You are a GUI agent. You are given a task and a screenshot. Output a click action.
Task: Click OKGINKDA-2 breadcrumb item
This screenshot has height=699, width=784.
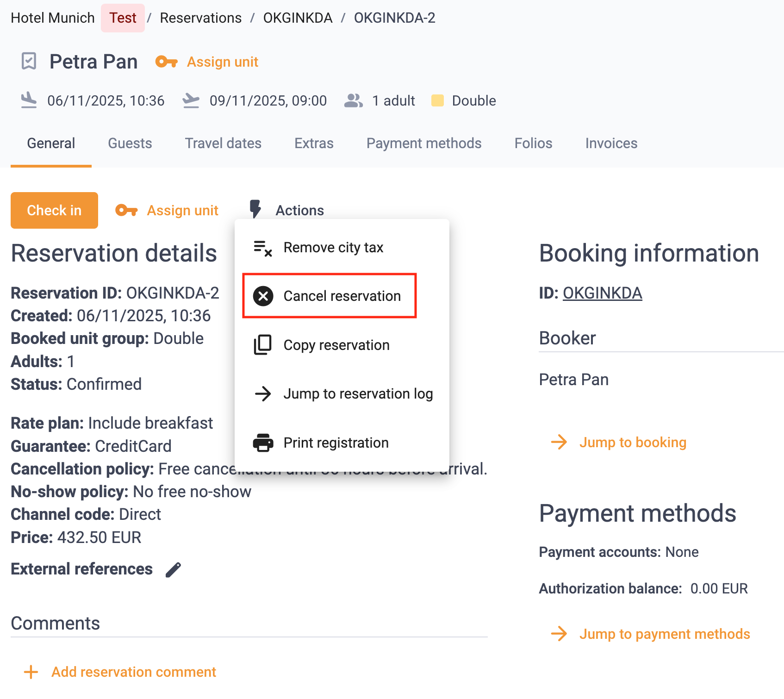pyautogui.click(x=395, y=18)
